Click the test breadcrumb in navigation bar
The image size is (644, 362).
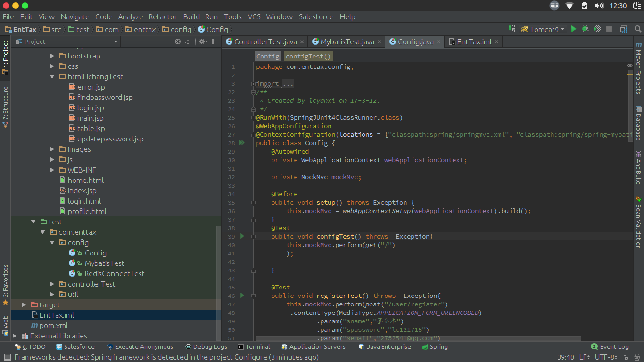coord(78,29)
